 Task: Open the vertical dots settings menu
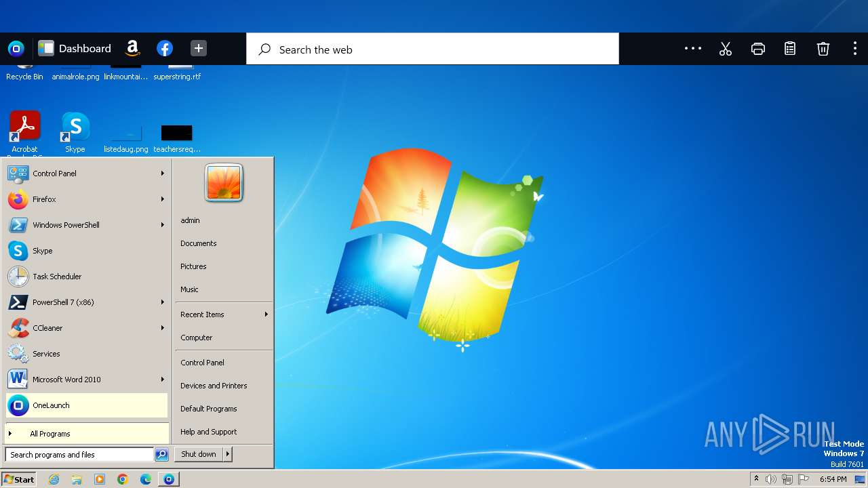[x=854, y=49]
